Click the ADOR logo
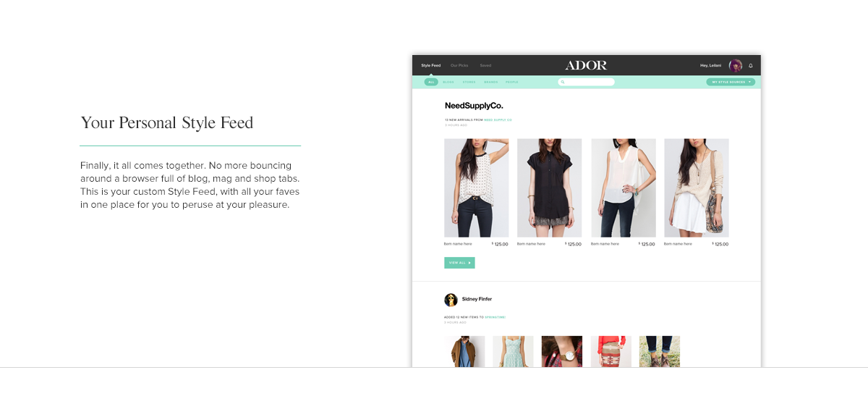 tap(586, 65)
